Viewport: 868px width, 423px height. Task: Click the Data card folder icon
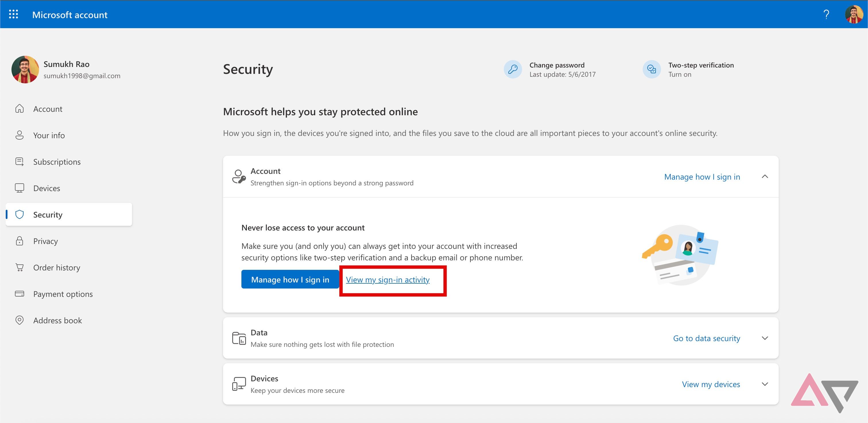(239, 338)
